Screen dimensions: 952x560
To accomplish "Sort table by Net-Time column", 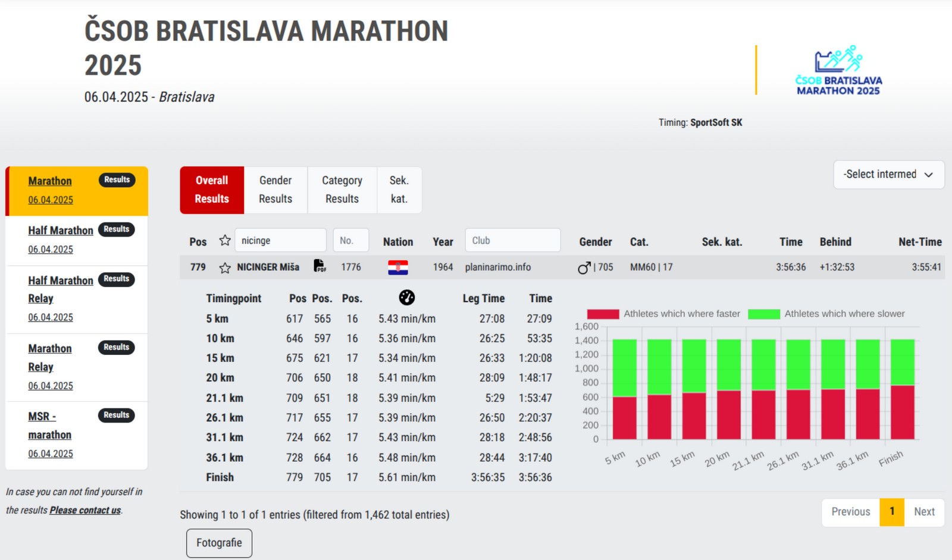I will pyautogui.click(x=920, y=242).
